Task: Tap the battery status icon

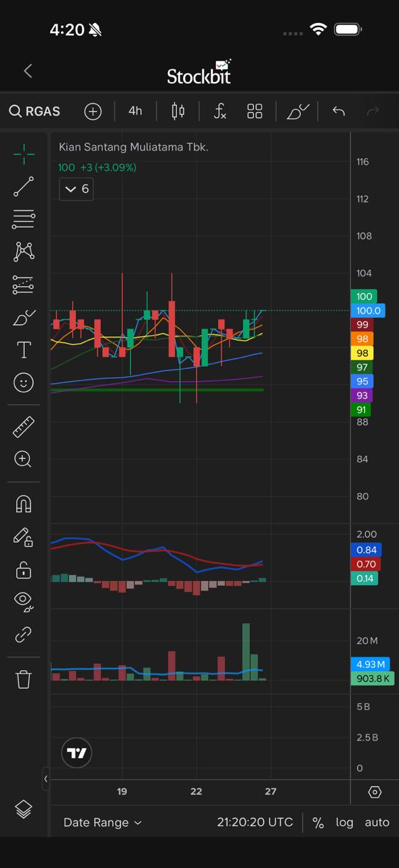Action: tap(348, 29)
